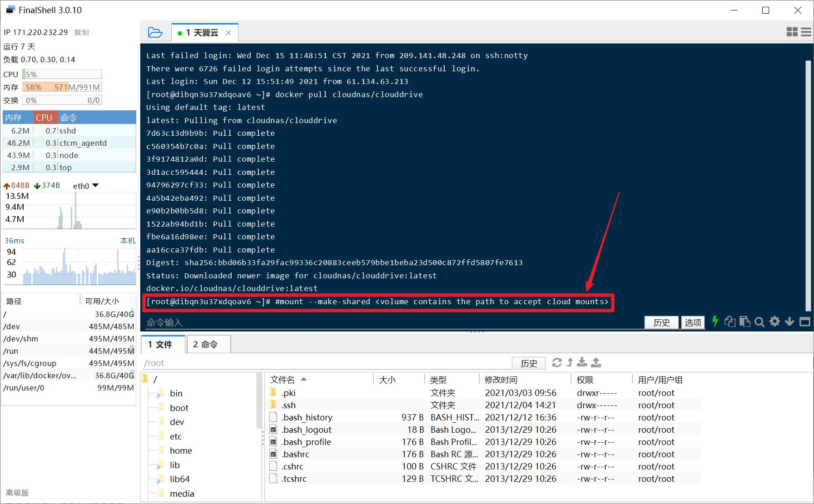Open terminal 历史 command history button

point(661,322)
